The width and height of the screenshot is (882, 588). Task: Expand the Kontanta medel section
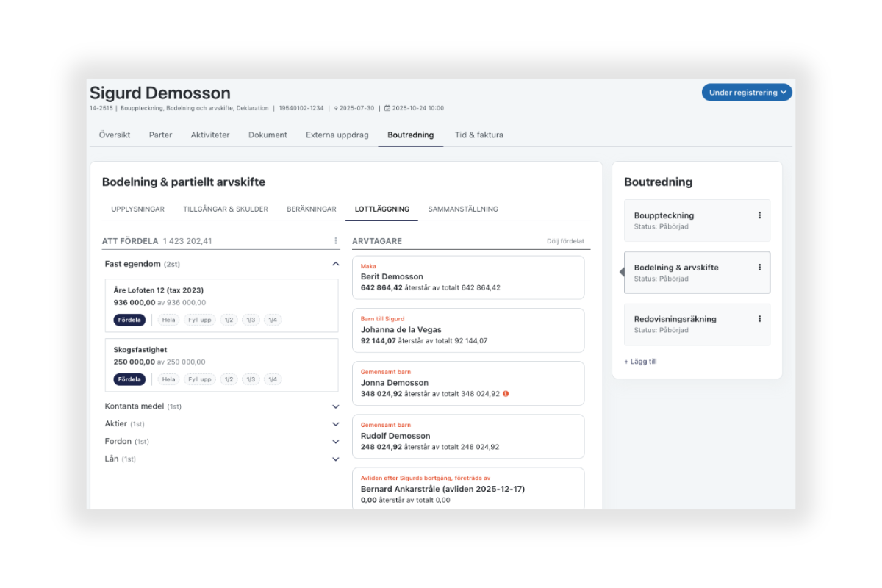[335, 406]
